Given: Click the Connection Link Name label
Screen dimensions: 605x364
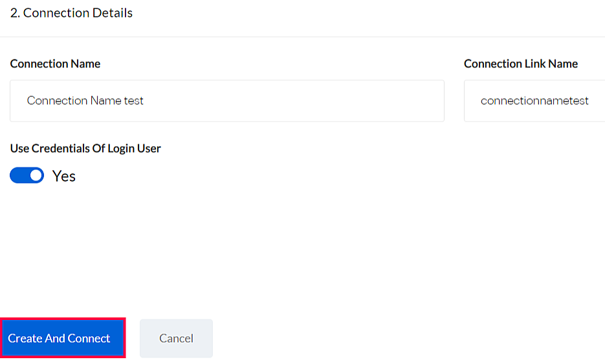Looking at the screenshot, I should (521, 63).
